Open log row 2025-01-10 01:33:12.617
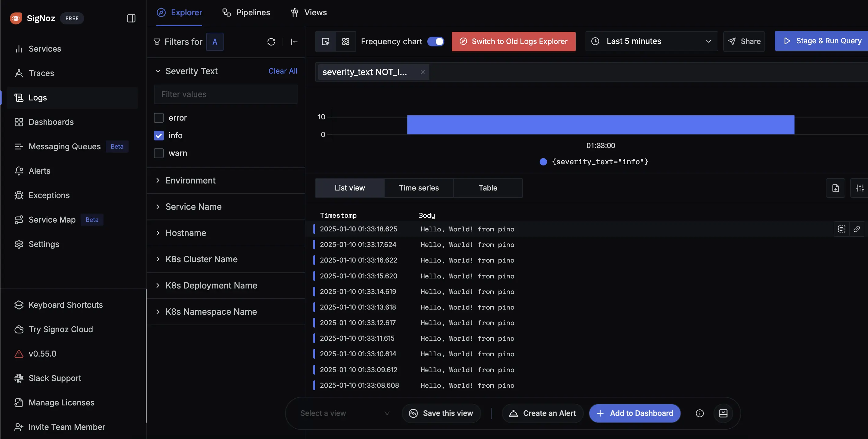This screenshot has height=439, width=868. [x=586, y=323]
